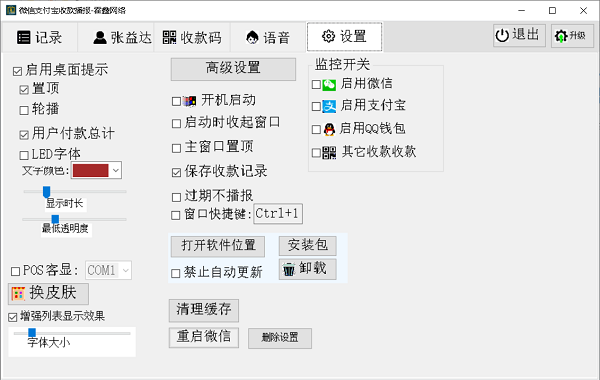
Task: Click the 清理缓存 button
Action: click(204, 310)
